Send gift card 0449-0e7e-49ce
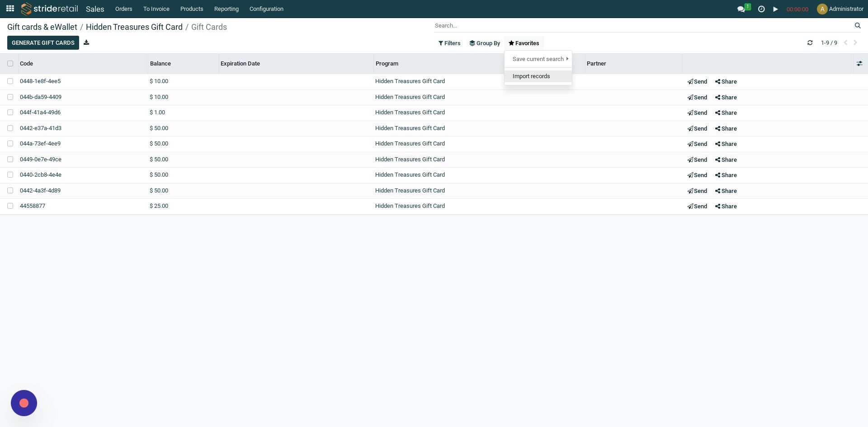The width and height of the screenshot is (868, 427). (697, 160)
